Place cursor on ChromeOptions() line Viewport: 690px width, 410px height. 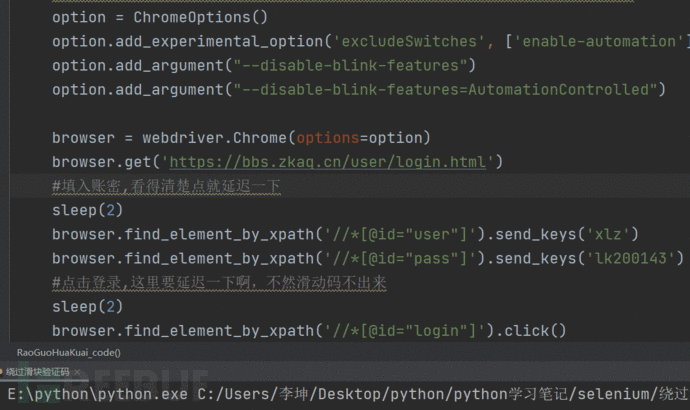[160, 17]
